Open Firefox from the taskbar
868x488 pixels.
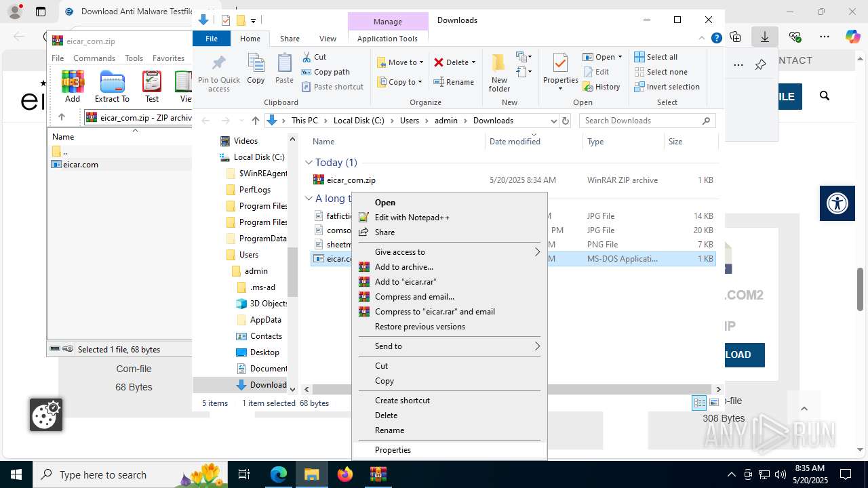[x=344, y=474]
